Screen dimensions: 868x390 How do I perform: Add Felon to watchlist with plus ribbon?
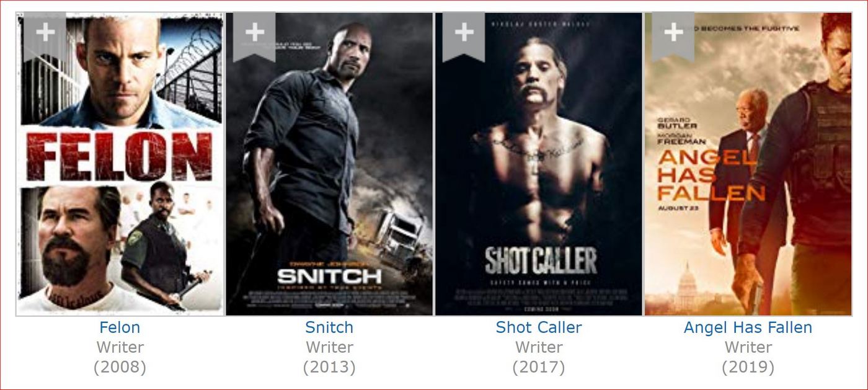click(x=45, y=36)
